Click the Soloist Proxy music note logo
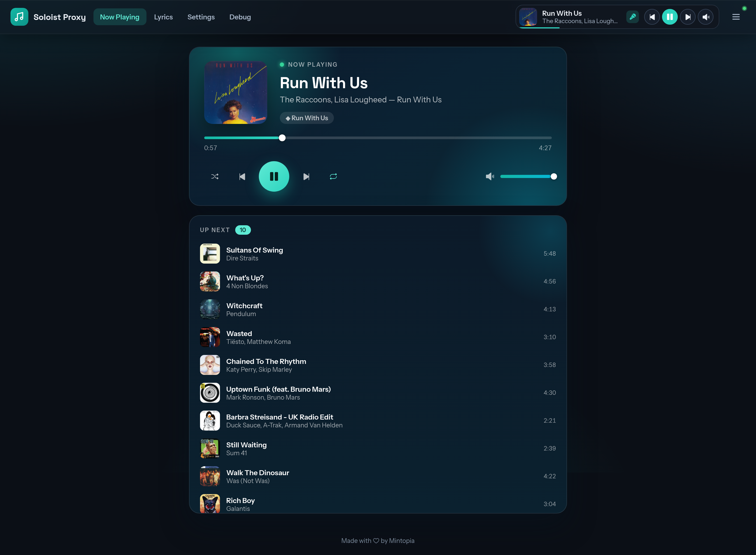 pos(19,17)
